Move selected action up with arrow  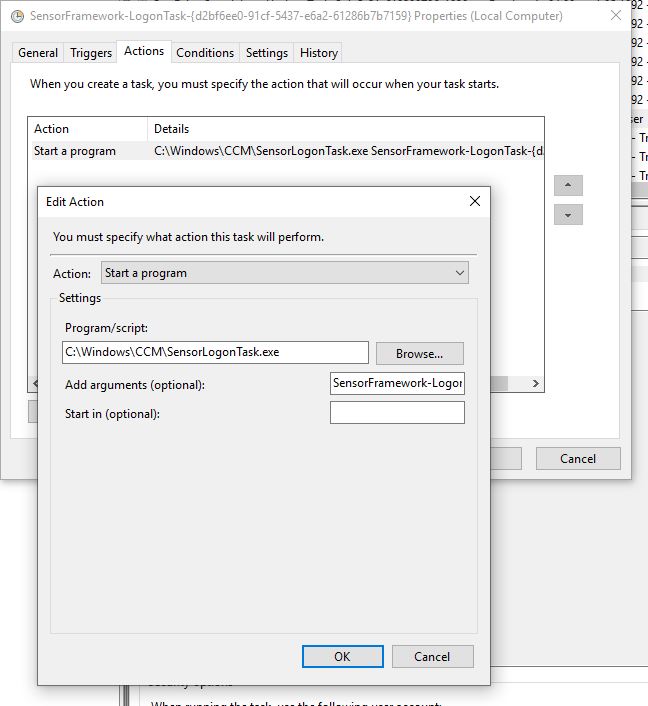(x=568, y=185)
